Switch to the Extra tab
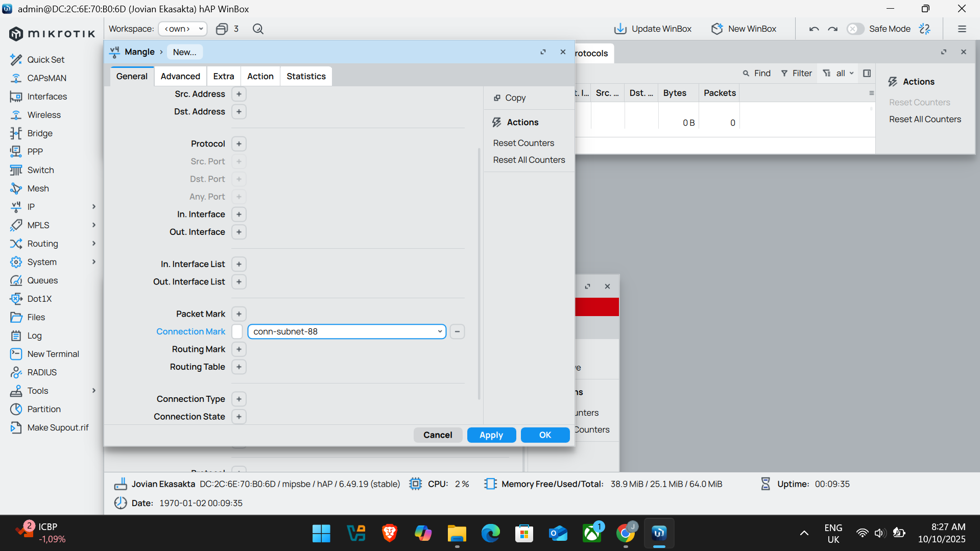The width and height of the screenshot is (980, 551). pyautogui.click(x=224, y=76)
